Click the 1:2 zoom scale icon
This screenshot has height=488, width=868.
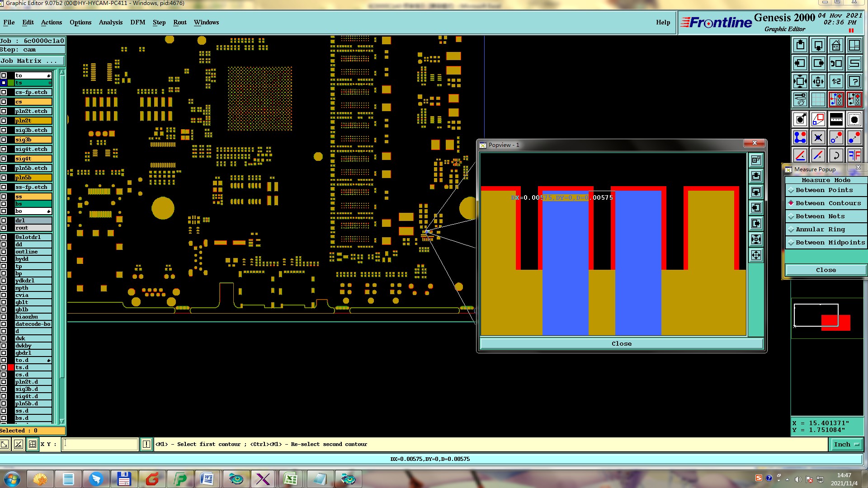(836, 81)
